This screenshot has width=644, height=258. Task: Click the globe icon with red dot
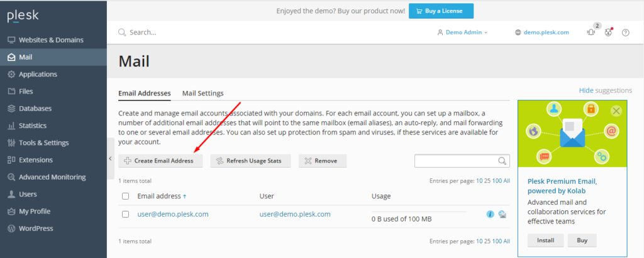click(609, 33)
